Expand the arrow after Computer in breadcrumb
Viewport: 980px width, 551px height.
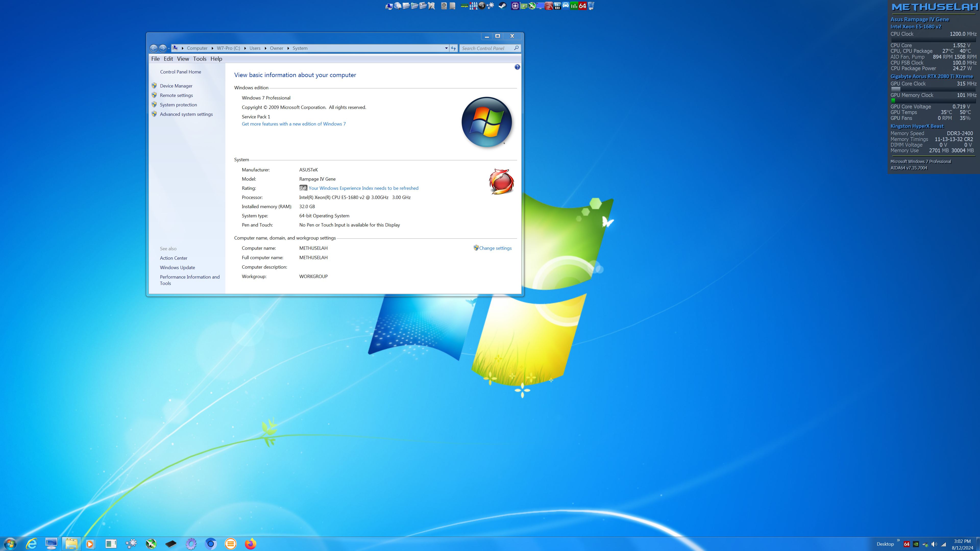click(212, 48)
